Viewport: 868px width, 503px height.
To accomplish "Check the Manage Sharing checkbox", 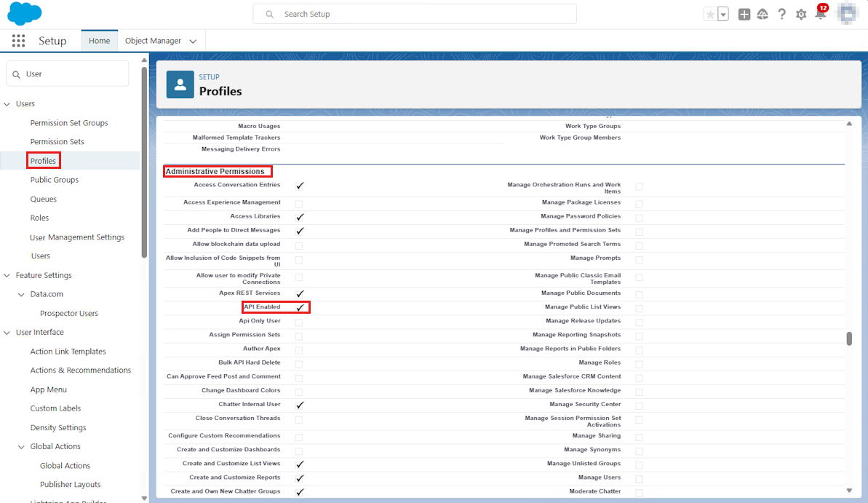I will coord(640,437).
